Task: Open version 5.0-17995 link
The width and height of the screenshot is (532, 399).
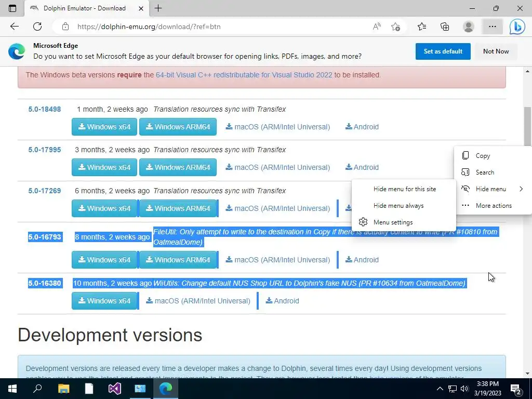Action: (45, 150)
